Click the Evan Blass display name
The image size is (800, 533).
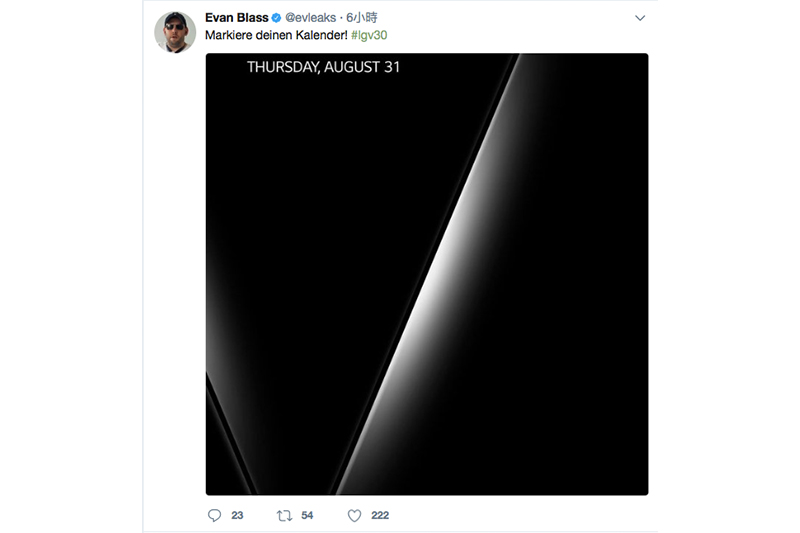[x=236, y=18]
